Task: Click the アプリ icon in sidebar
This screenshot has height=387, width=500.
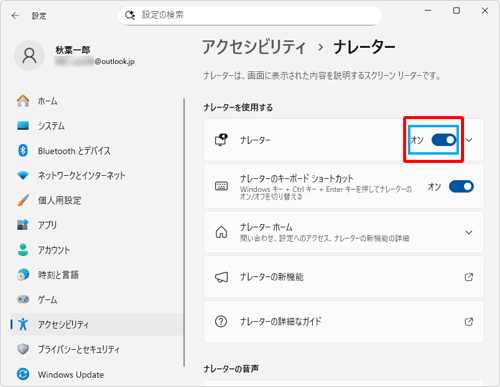Action: 23,225
